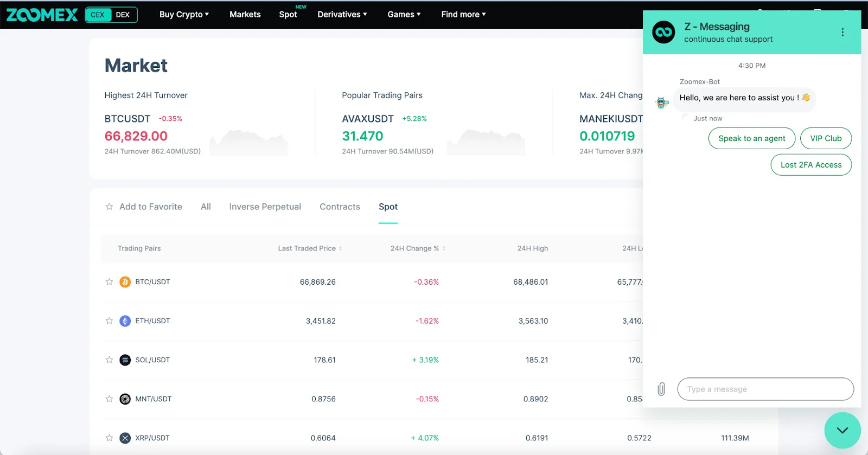Expand the Buy Crypto dropdown menu
868x455 pixels.
(184, 15)
